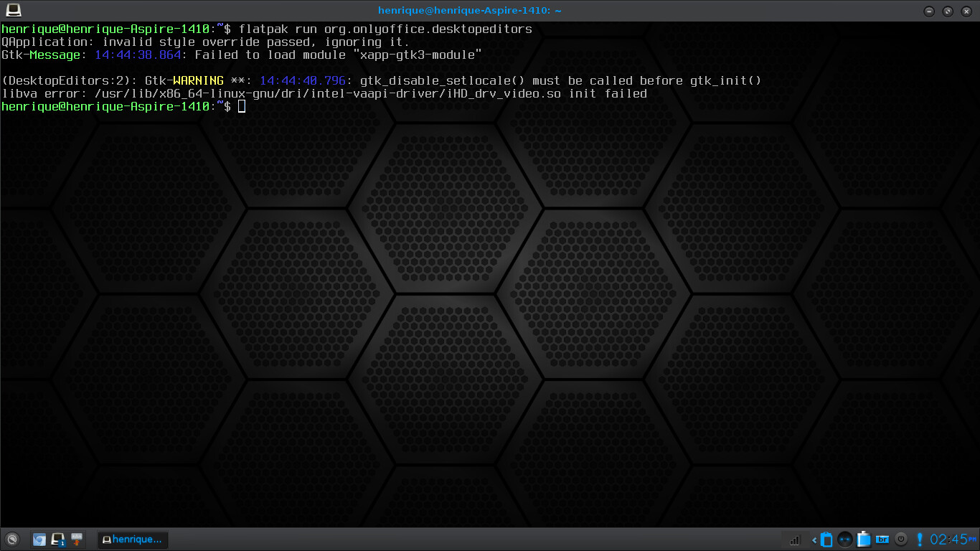Click the round dark tray applet icon
Screen dimensions: 980x551
point(845,539)
